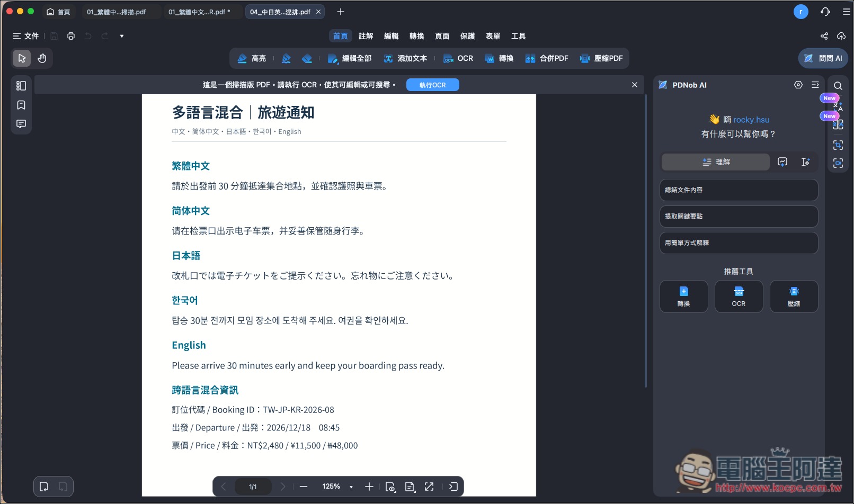The width and height of the screenshot is (854, 504).
Task: Click 總結文件內容 suggestion
Action: coord(739,190)
